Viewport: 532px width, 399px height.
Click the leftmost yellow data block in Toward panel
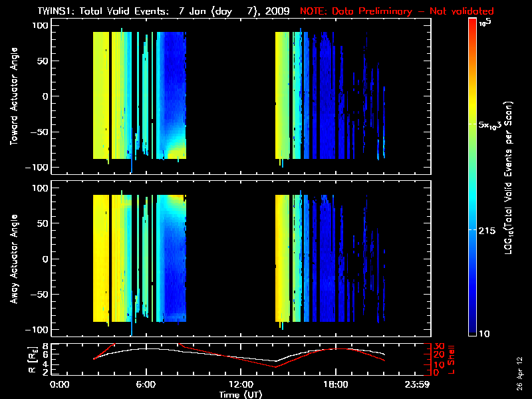click(100, 96)
